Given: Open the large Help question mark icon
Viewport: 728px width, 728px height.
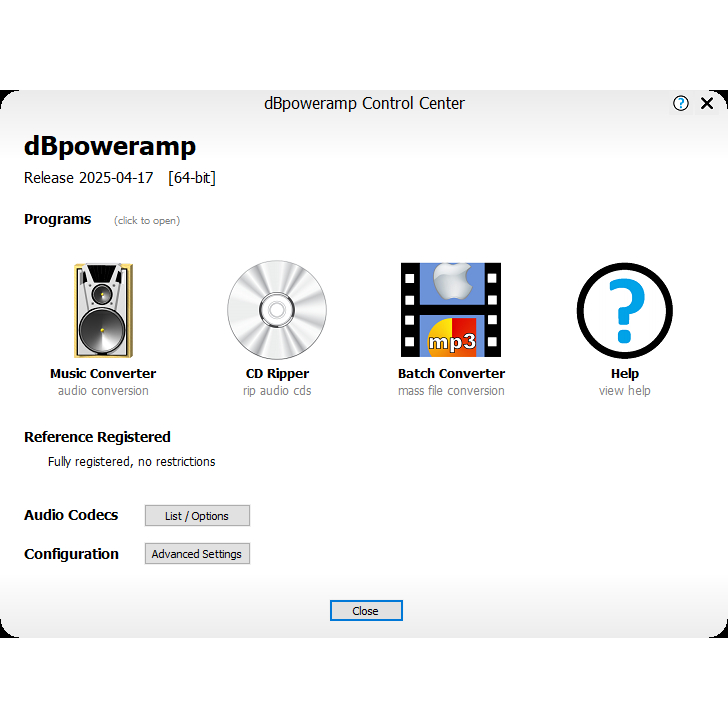Looking at the screenshot, I should 624,310.
